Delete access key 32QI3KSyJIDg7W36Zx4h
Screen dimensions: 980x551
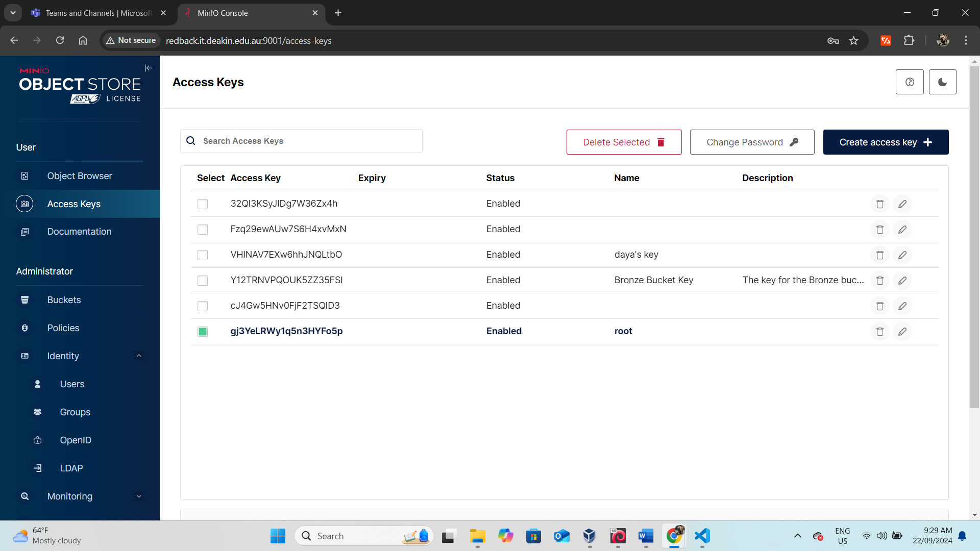click(x=879, y=204)
